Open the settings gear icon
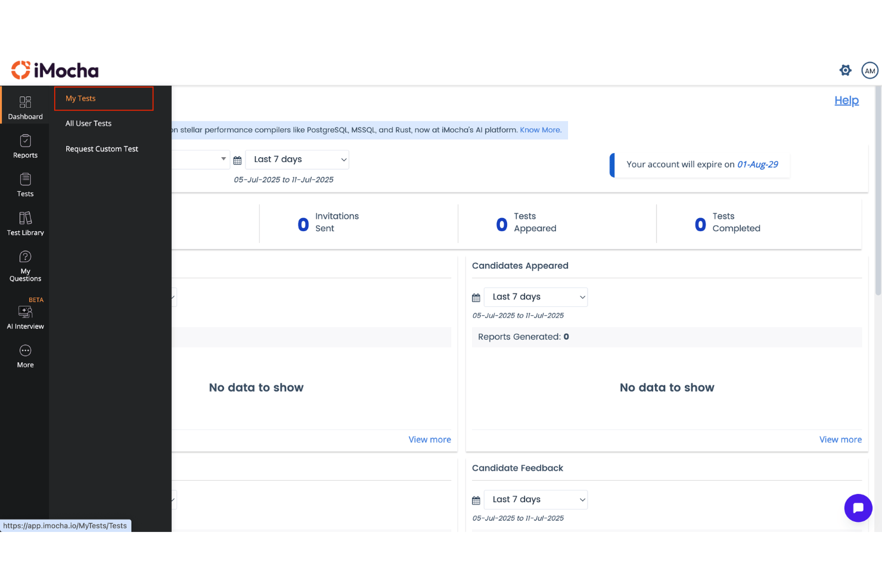The image size is (882, 588). (845, 70)
